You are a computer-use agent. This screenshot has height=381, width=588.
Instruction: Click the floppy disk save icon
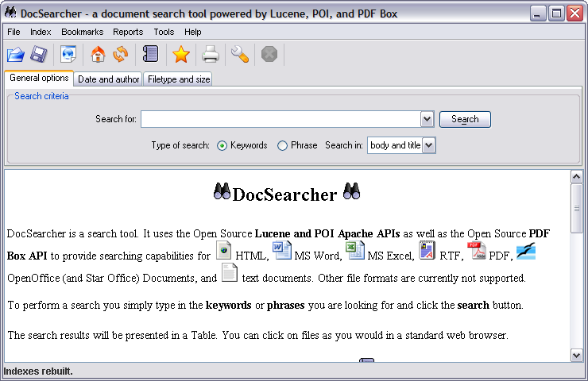[x=38, y=55]
